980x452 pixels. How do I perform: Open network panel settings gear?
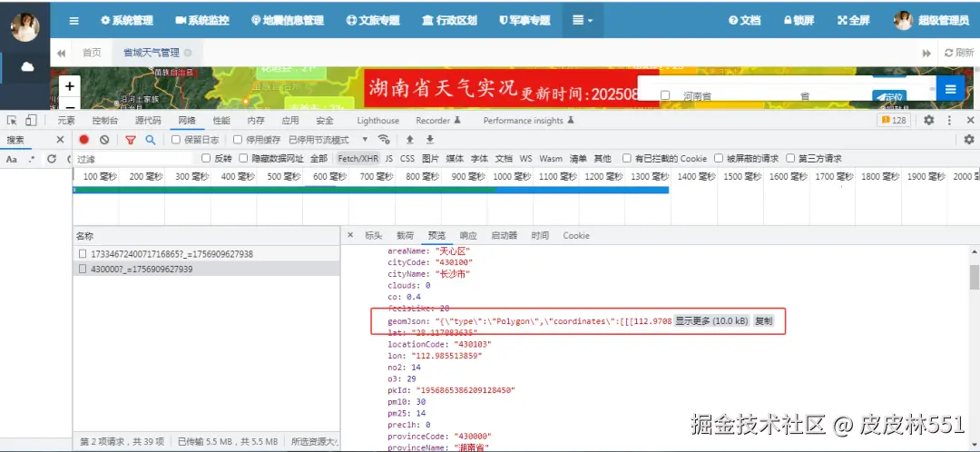[969, 140]
